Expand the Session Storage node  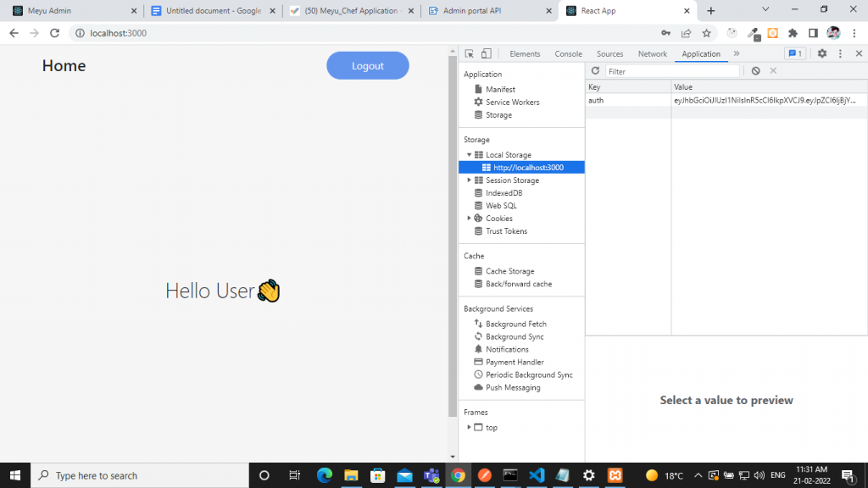(x=470, y=180)
